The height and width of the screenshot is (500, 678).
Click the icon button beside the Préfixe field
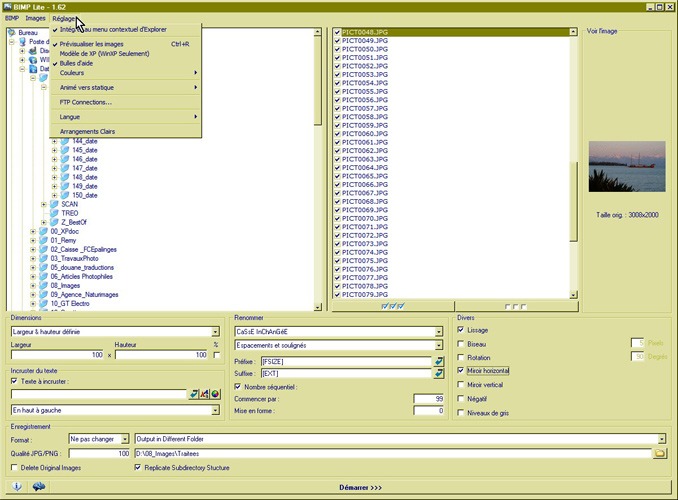tap(438, 360)
